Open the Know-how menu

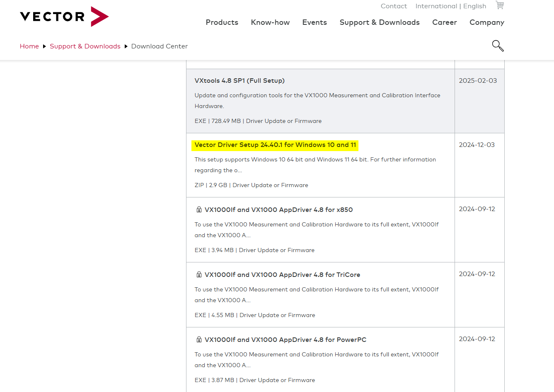pyautogui.click(x=270, y=22)
